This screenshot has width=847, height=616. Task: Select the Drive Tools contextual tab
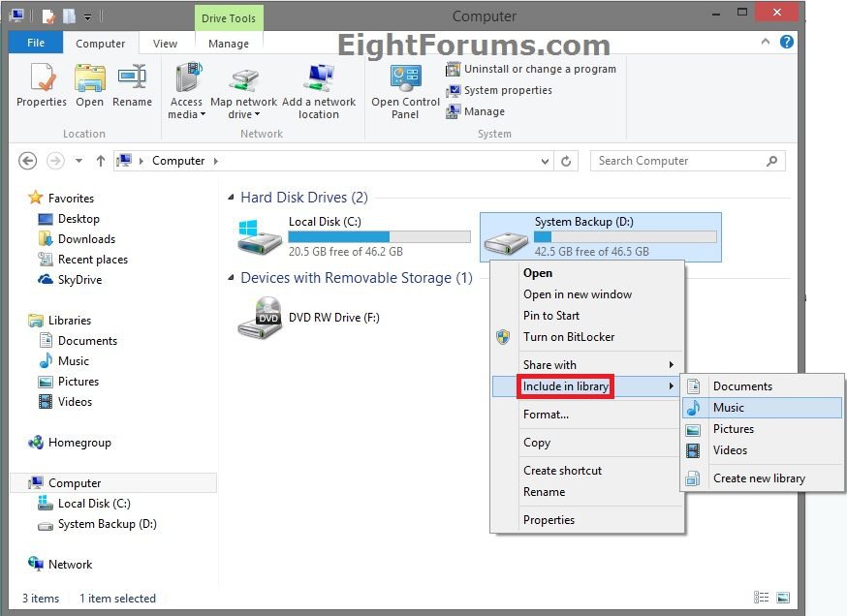coord(229,17)
